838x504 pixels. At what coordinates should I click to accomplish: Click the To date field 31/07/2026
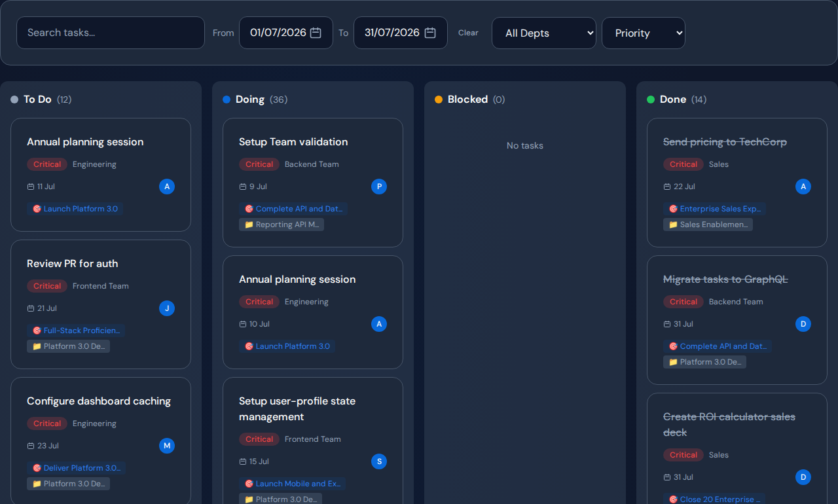point(401,33)
